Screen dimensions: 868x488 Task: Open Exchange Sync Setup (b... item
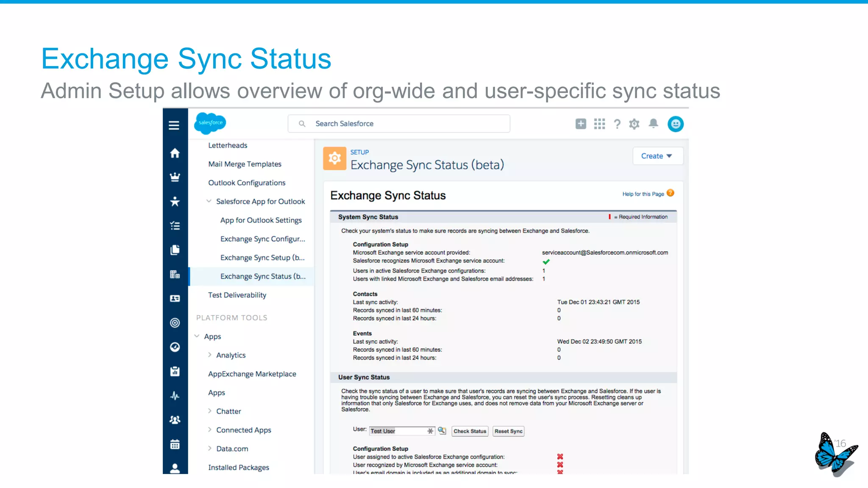(262, 258)
